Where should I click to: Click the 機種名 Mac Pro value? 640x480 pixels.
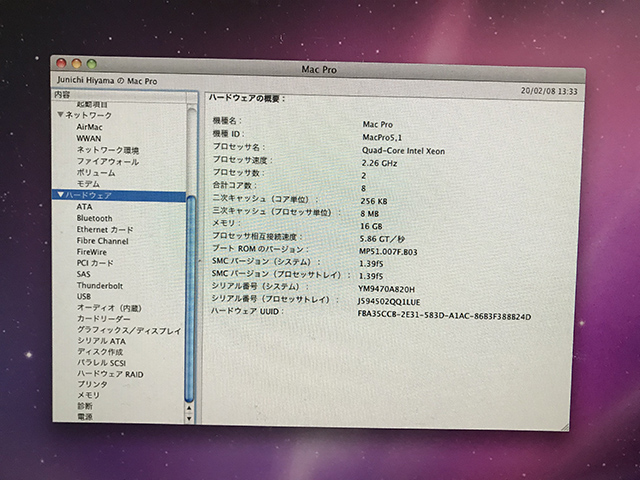coord(378,124)
